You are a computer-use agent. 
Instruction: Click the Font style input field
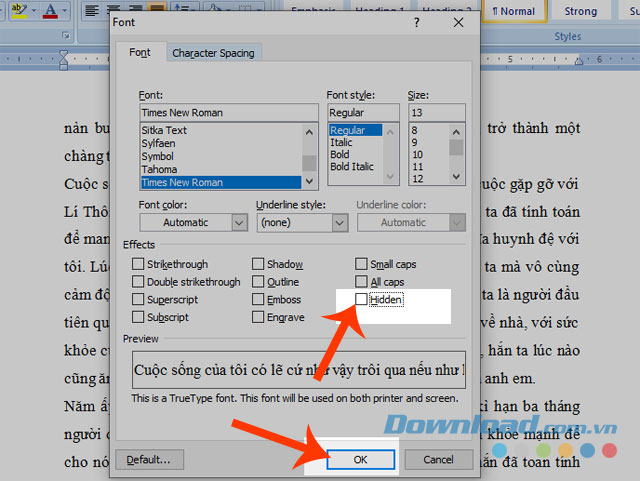[363, 113]
